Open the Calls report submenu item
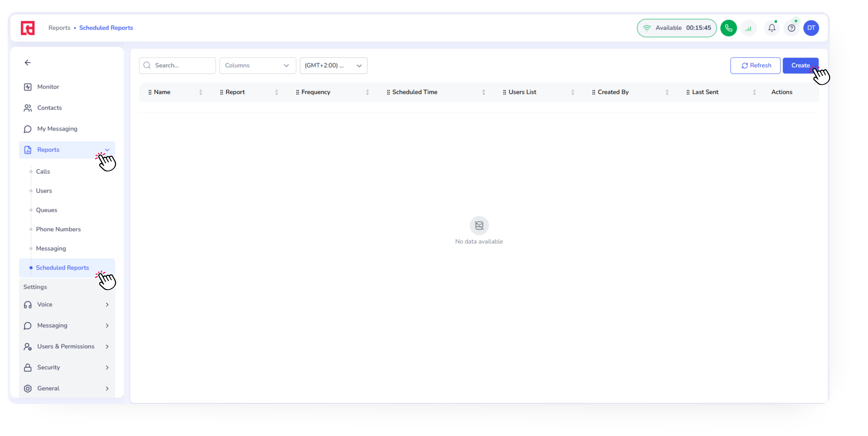Image resolution: width=868 pixels, height=436 pixels. [x=43, y=172]
